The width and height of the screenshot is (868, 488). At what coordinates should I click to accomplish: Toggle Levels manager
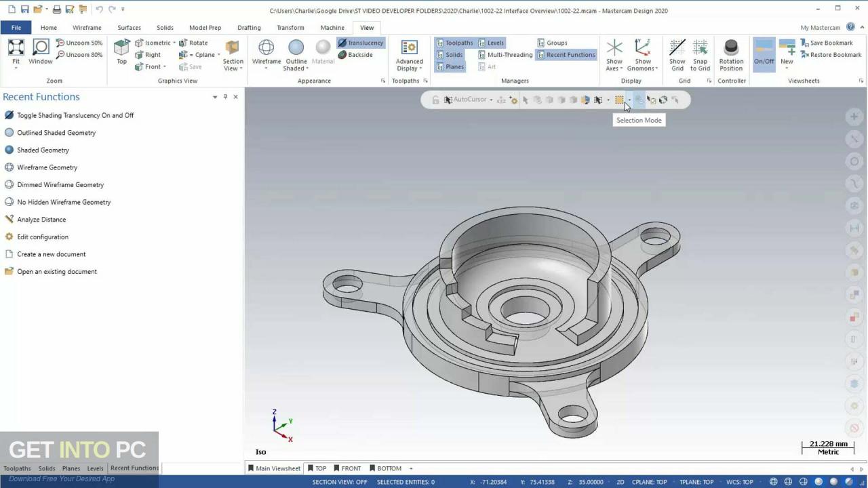491,43
